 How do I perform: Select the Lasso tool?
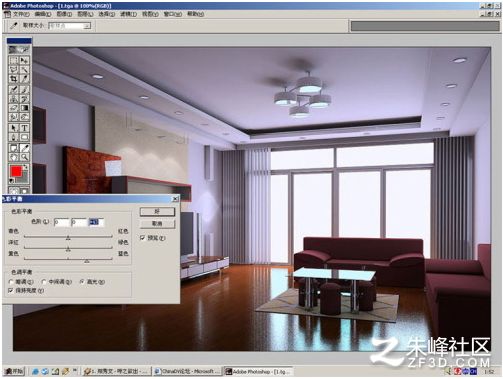coord(14,69)
